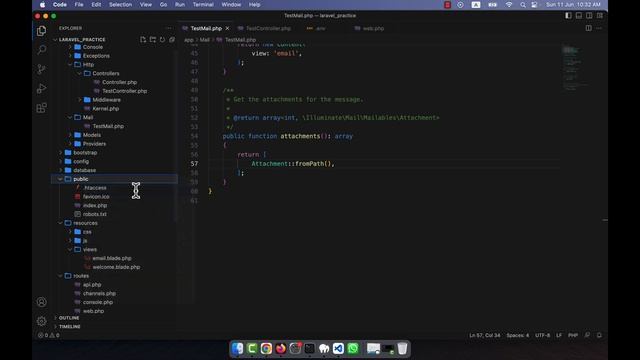Close the TestMail.php tab
Viewport: 640px width, 360px height.
pos(227,29)
